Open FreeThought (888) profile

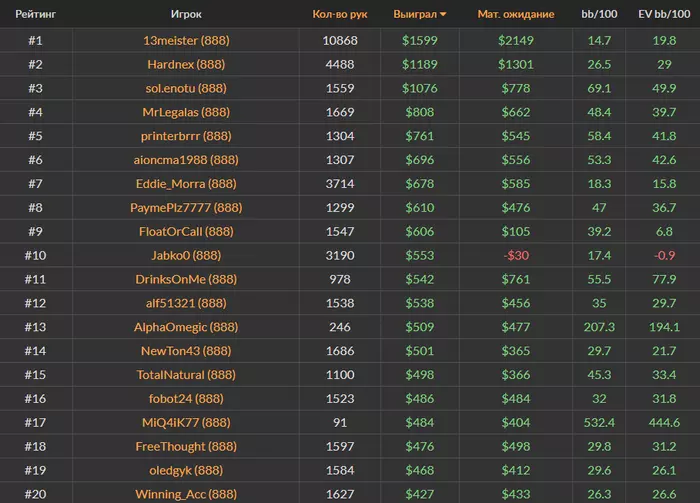[185, 447]
